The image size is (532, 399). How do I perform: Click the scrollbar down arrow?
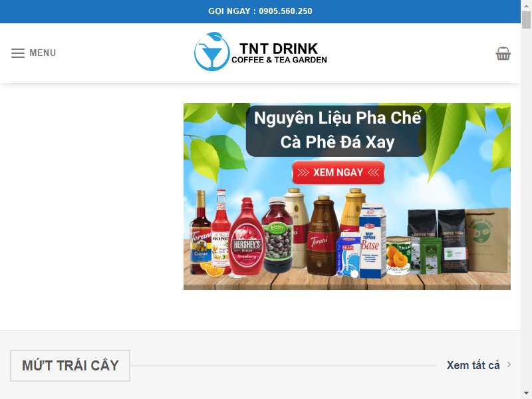(x=526, y=394)
